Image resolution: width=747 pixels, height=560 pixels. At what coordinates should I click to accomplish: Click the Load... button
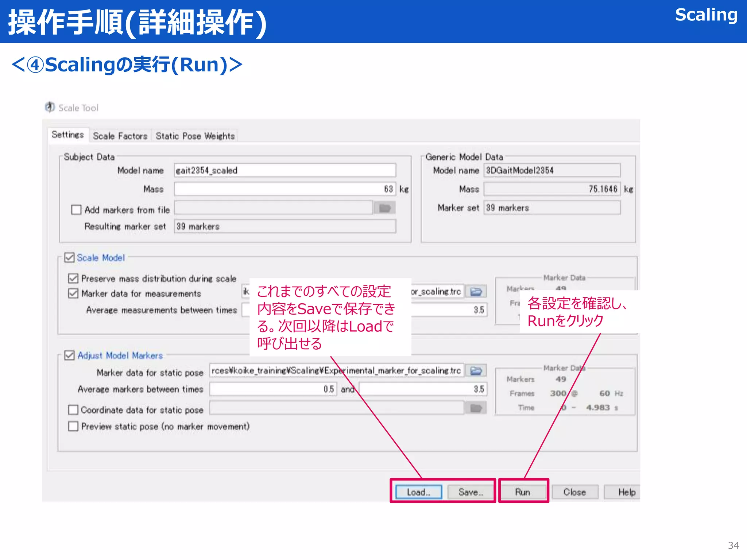coord(418,492)
